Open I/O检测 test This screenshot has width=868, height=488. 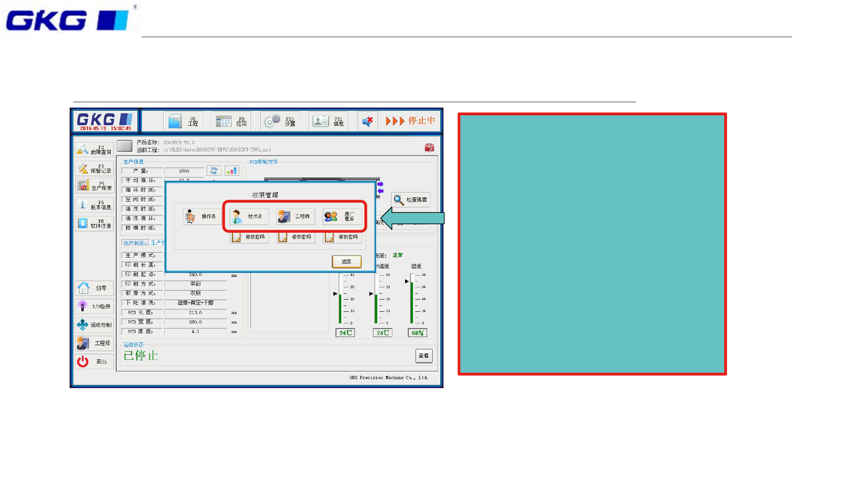pos(94,306)
